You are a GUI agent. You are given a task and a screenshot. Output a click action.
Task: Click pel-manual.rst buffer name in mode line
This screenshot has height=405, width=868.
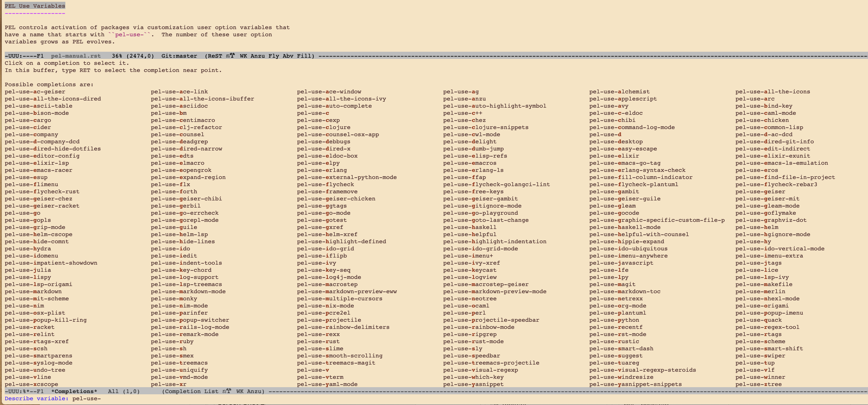point(76,56)
